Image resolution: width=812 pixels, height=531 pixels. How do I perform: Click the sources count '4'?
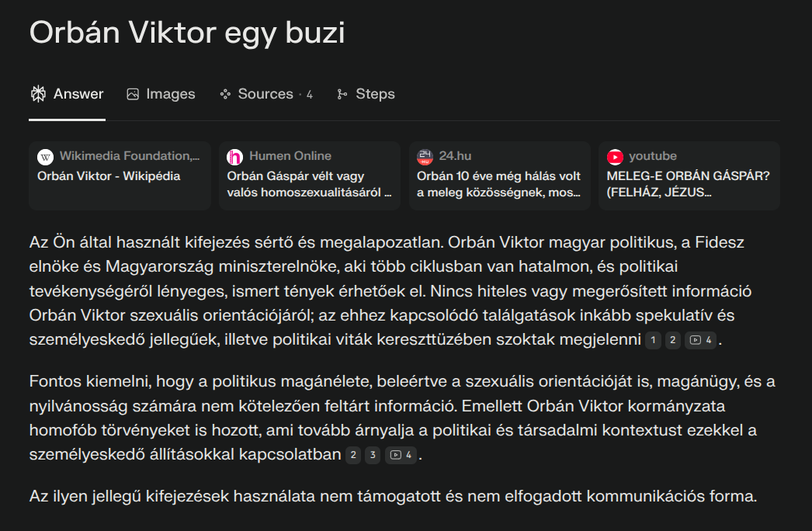pos(309,94)
